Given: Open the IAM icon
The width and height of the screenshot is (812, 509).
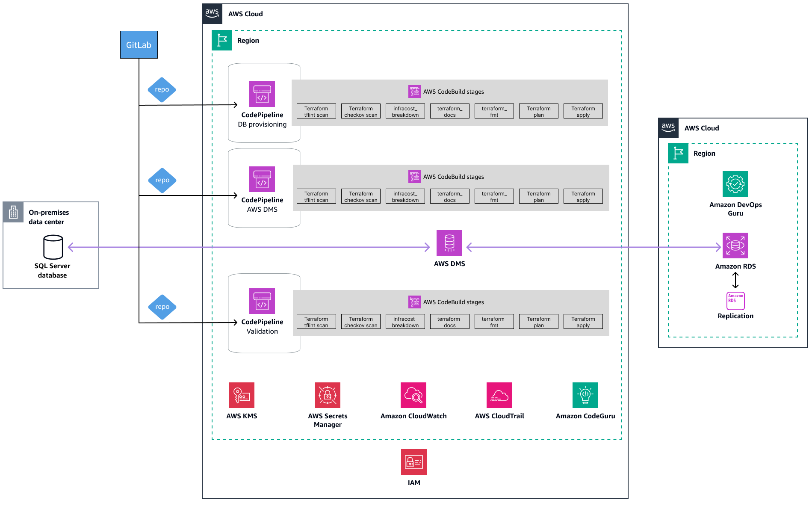Looking at the screenshot, I should (413, 462).
